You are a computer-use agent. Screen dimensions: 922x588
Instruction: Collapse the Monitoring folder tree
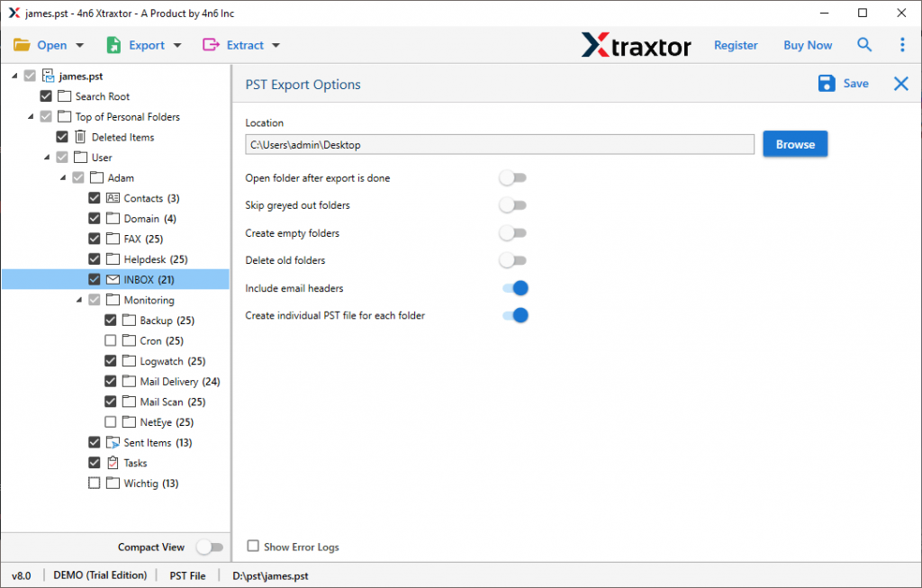point(78,299)
